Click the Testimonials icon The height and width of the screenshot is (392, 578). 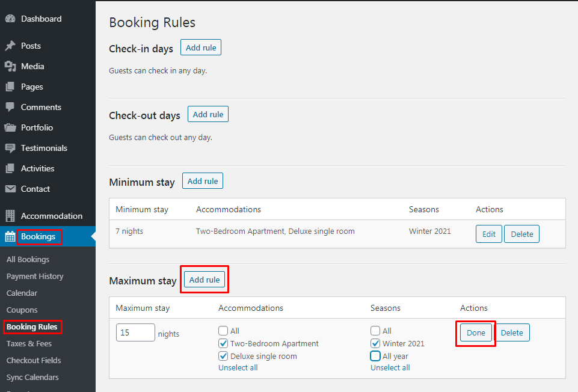tap(10, 148)
